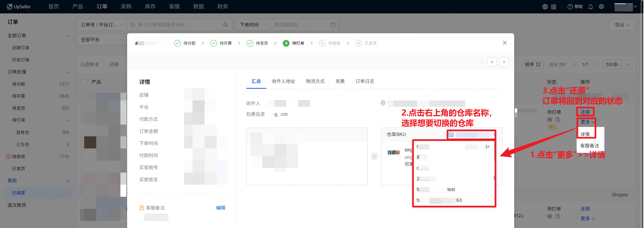The width and height of the screenshot is (644, 228).
Task: Open the notification bell
Action: click(591, 7)
